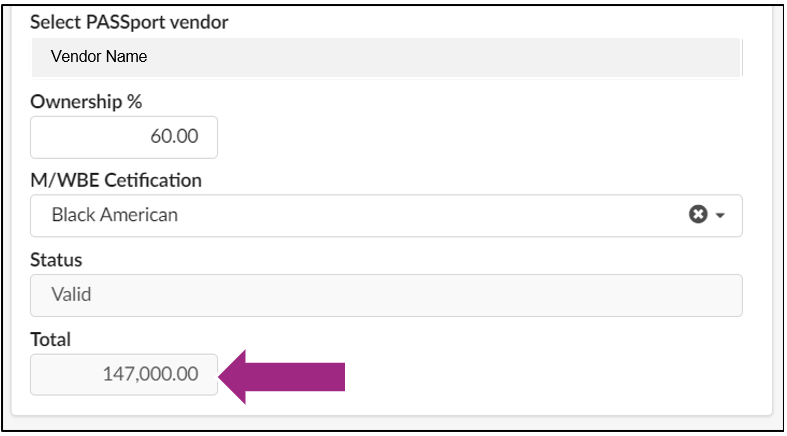Click the "M/WBE Cetification" label
Viewport: 787px width, 436px height.
[x=116, y=180]
